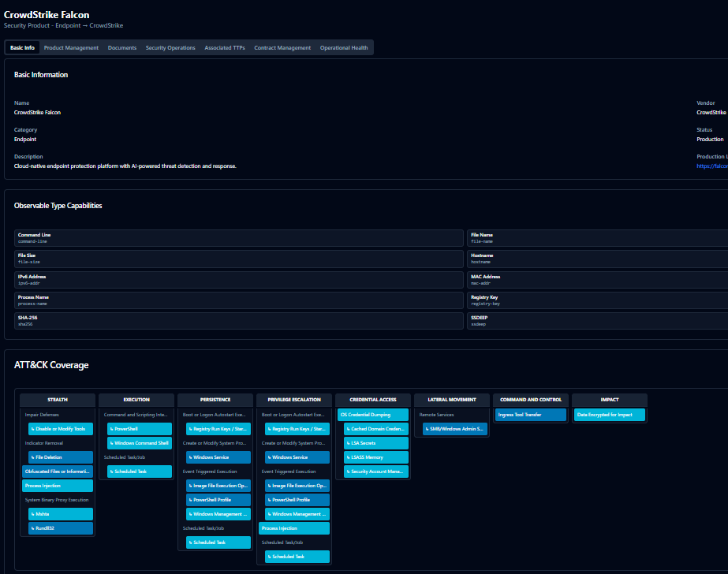This screenshot has height=574, width=728.
Task: Open the Mshta sub-technique
Action: coord(61,514)
